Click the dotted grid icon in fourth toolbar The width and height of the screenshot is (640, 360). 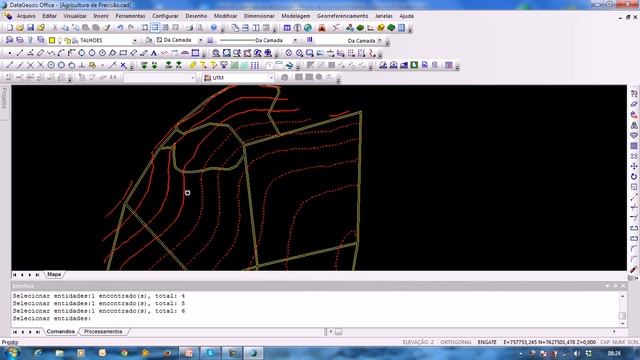pyautogui.click(x=255, y=65)
